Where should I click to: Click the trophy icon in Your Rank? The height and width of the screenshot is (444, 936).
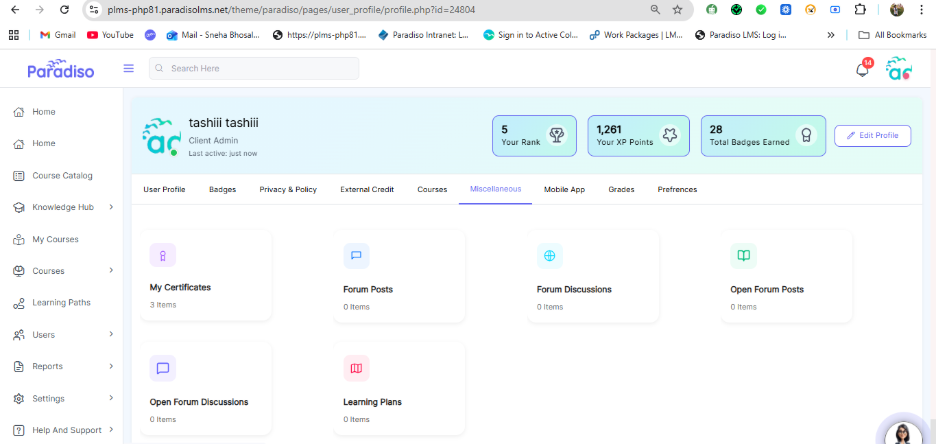coord(556,135)
